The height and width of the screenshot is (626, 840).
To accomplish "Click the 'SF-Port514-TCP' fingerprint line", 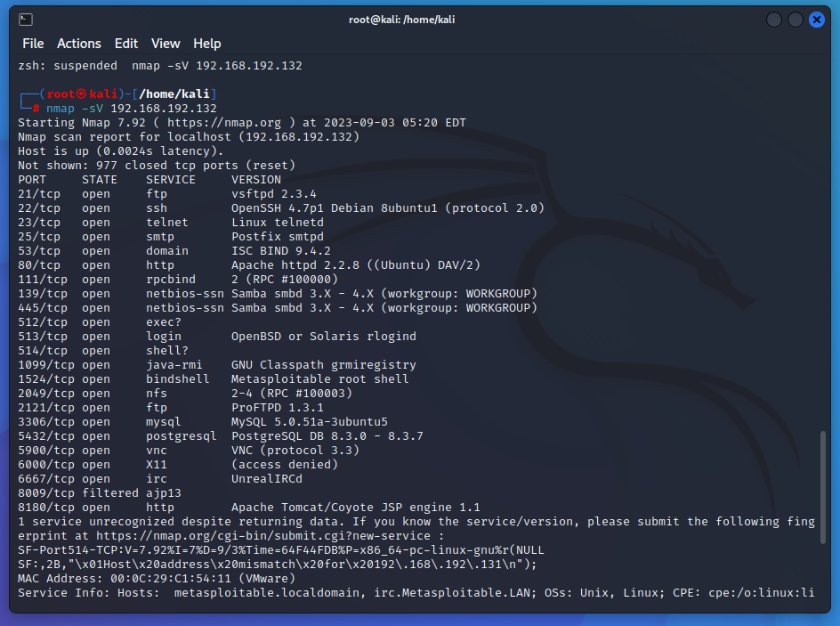I will pos(280,550).
